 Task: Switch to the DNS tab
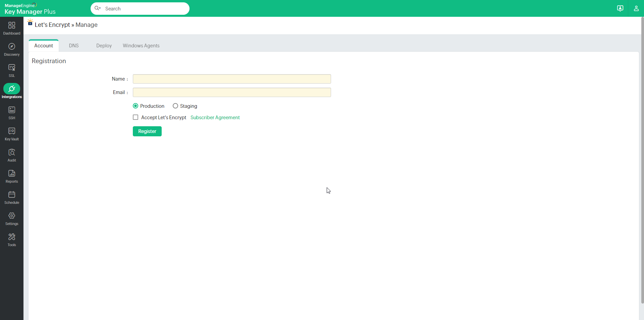(x=74, y=46)
